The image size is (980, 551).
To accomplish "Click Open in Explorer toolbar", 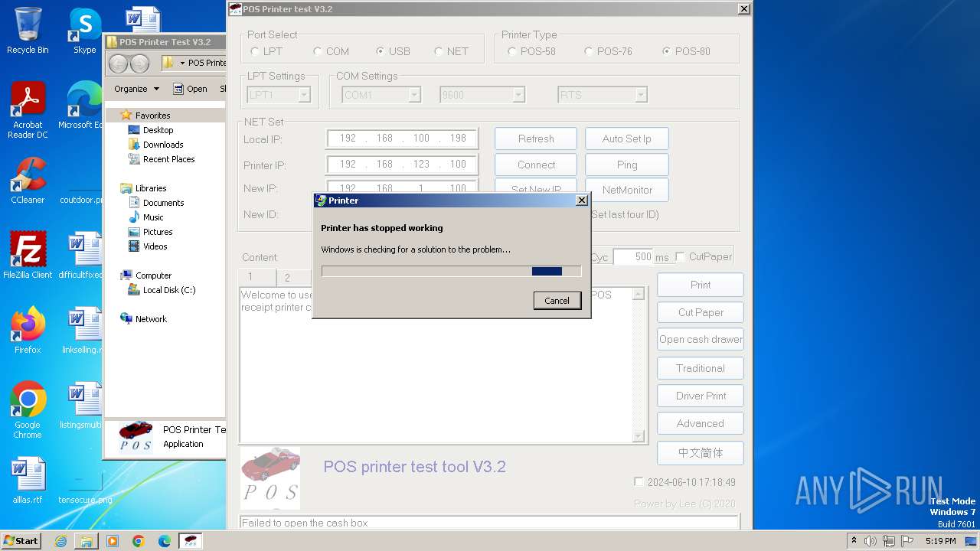I will click(x=190, y=89).
